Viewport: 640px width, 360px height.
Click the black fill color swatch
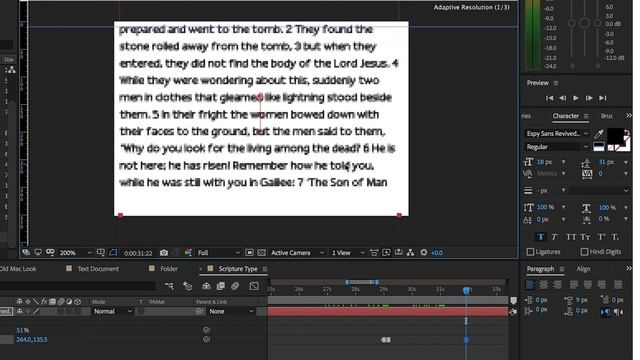(615, 136)
